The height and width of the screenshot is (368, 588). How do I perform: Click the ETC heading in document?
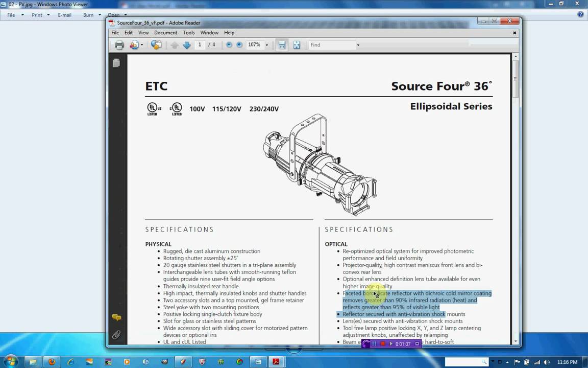(x=156, y=86)
